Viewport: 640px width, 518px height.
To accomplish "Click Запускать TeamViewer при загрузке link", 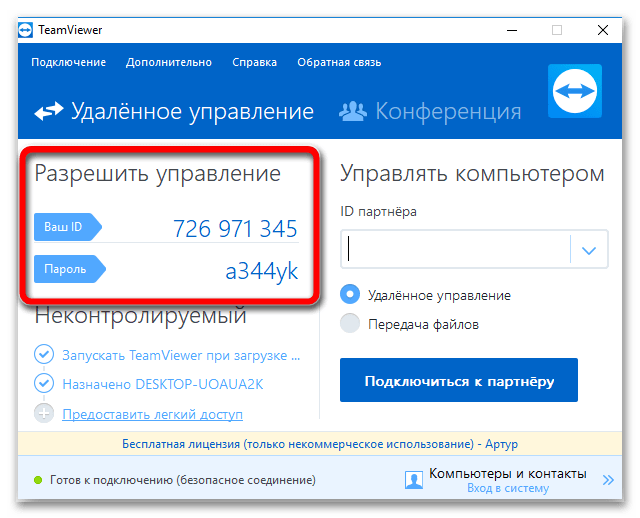I will pyautogui.click(x=181, y=356).
